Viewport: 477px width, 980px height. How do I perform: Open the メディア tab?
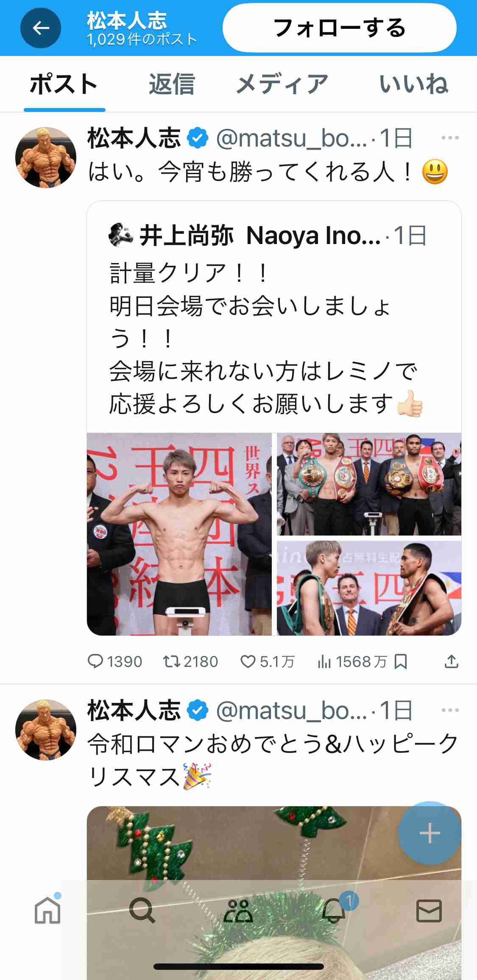(282, 84)
